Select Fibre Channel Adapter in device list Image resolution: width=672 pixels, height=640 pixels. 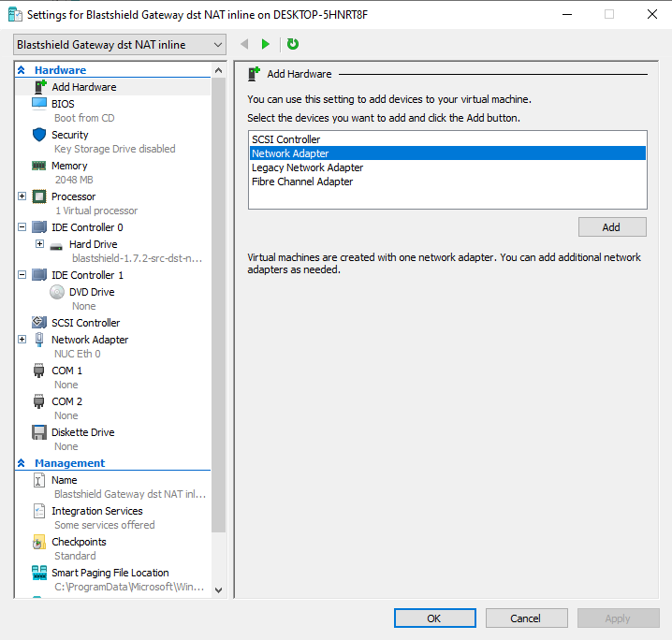tap(302, 182)
